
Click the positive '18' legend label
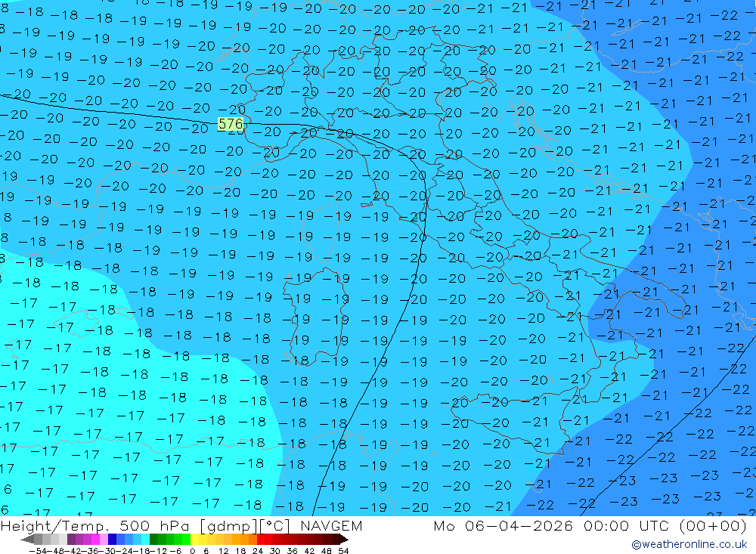pyautogui.click(x=240, y=551)
